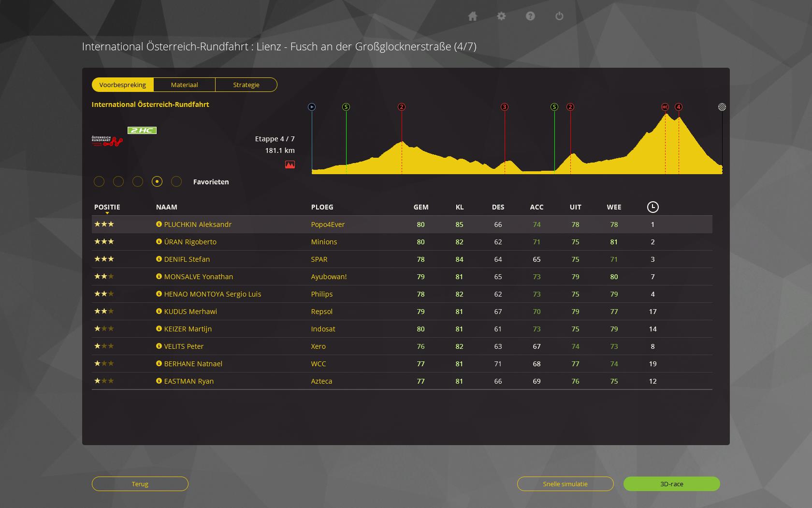Image resolution: width=812 pixels, height=508 pixels.
Task: Click the Österreich Rundfahrt race logo
Action: [x=107, y=141]
